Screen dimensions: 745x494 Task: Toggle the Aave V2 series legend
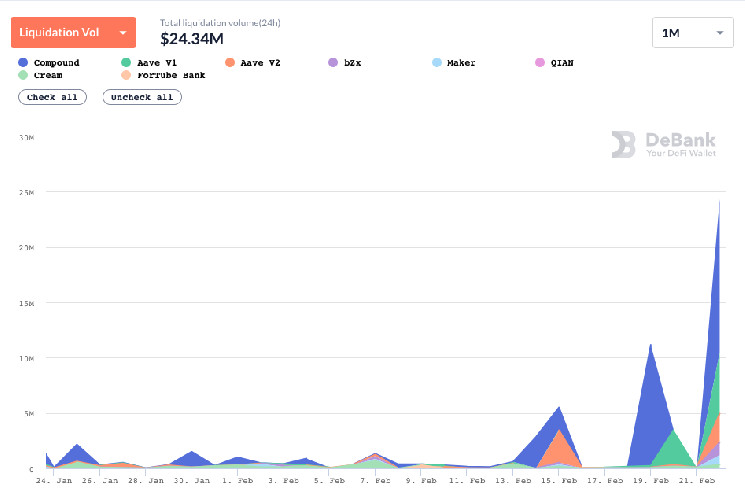coord(253,63)
